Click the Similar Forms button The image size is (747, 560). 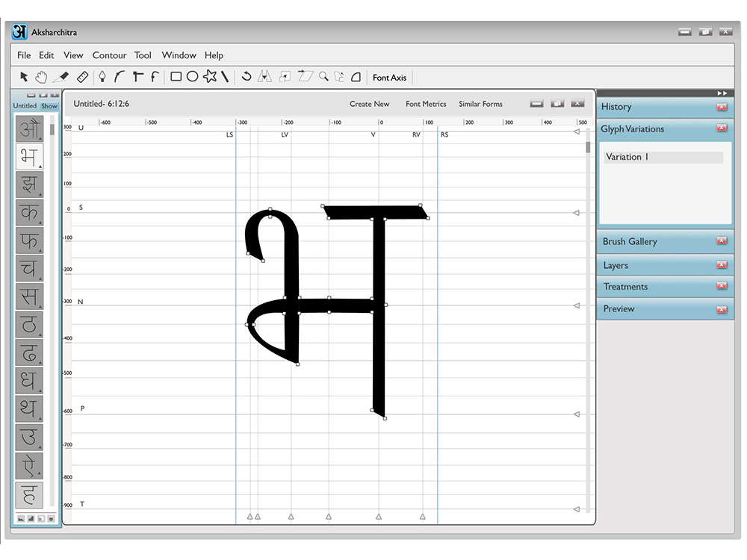pos(480,104)
